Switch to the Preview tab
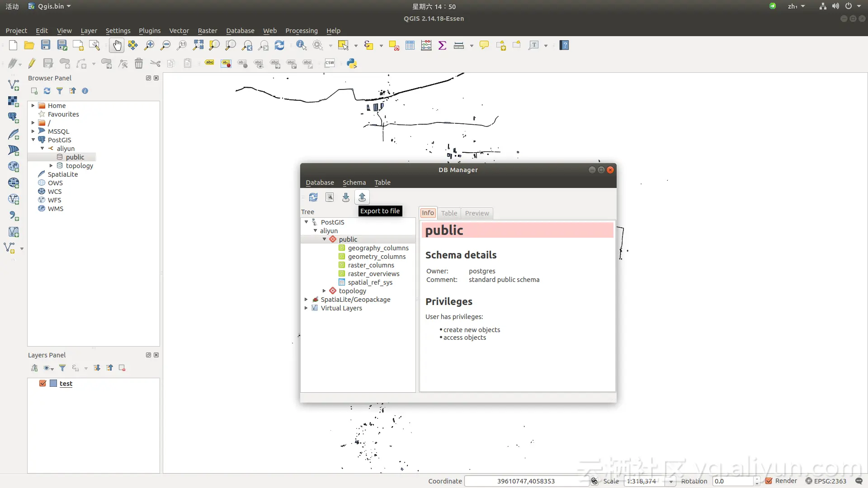The image size is (868, 488). pos(477,213)
